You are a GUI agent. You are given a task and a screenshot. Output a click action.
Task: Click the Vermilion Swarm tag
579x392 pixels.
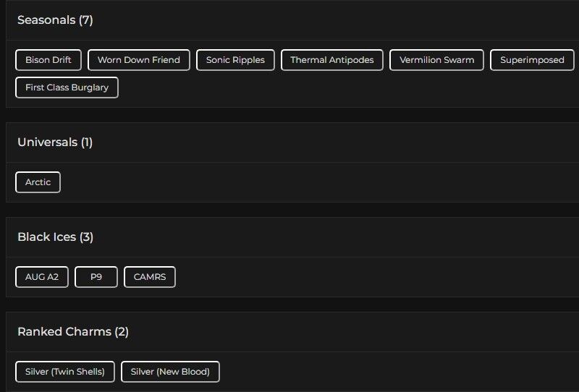(437, 60)
